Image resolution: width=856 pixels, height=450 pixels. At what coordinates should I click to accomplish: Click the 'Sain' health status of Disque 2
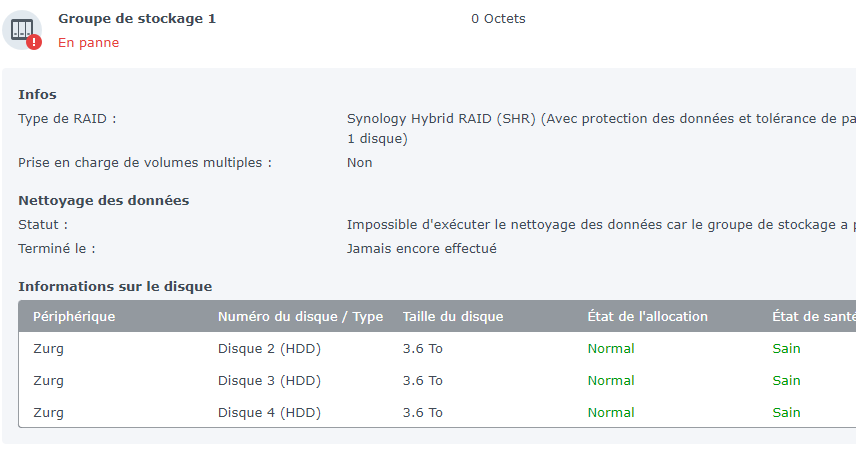(786, 348)
